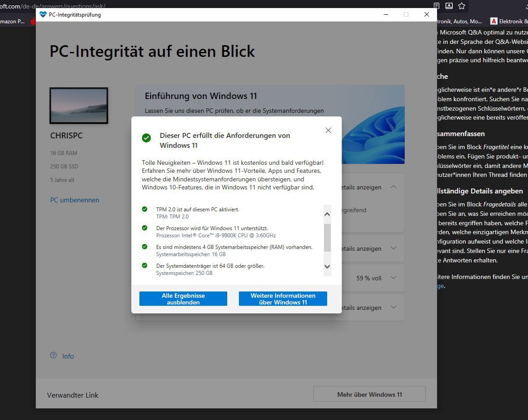
Task: Click 'PC-Integrität auf einen Blick' heading
Action: (152, 51)
